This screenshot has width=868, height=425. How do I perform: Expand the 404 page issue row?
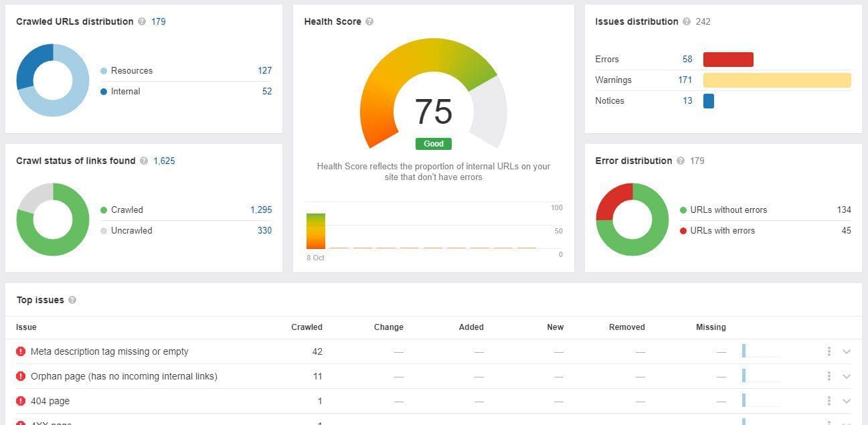click(x=847, y=401)
